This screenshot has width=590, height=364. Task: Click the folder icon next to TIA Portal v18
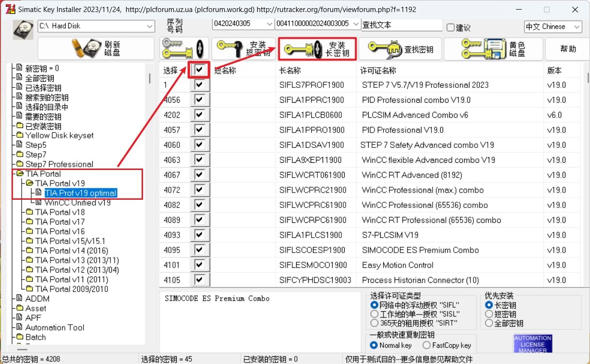pos(29,212)
